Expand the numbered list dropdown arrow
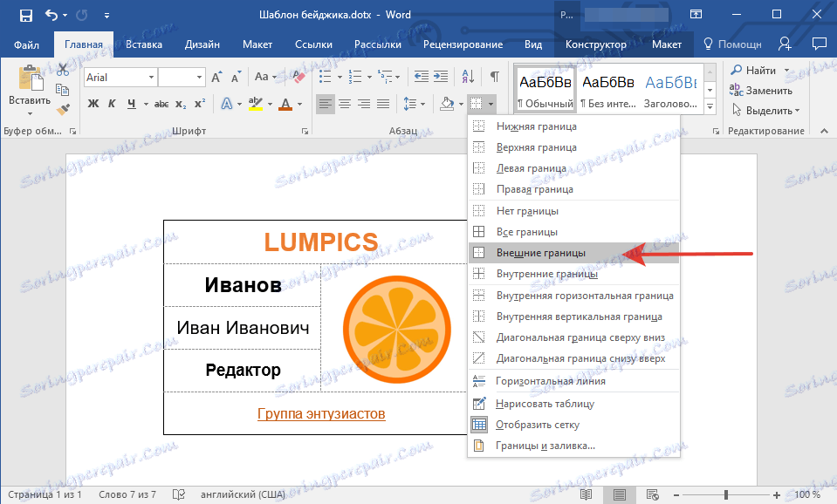Image resolution: width=837 pixels, height=504 pixels. [x=369, y=78]
